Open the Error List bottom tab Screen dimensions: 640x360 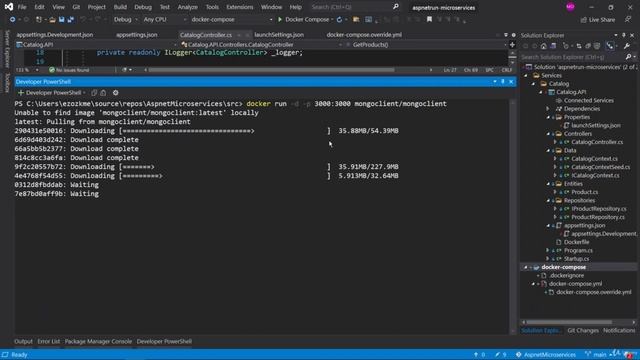(x=49, y=341)
